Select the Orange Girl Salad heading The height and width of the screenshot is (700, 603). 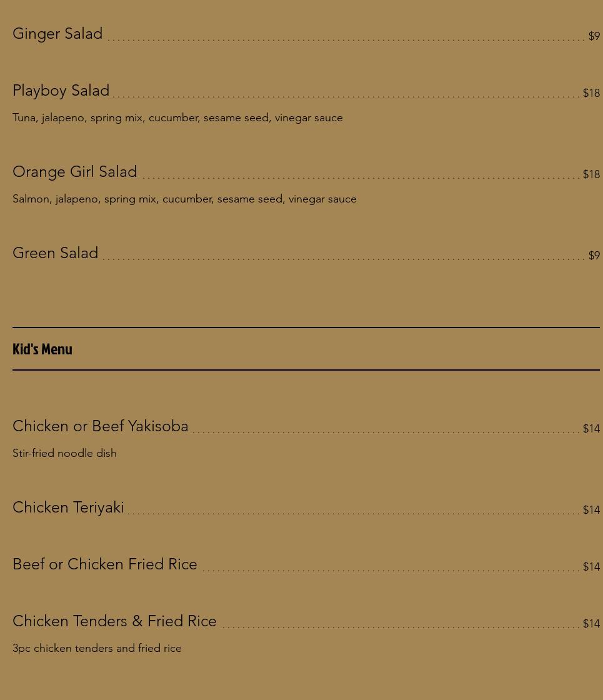(x=74, y=172)
